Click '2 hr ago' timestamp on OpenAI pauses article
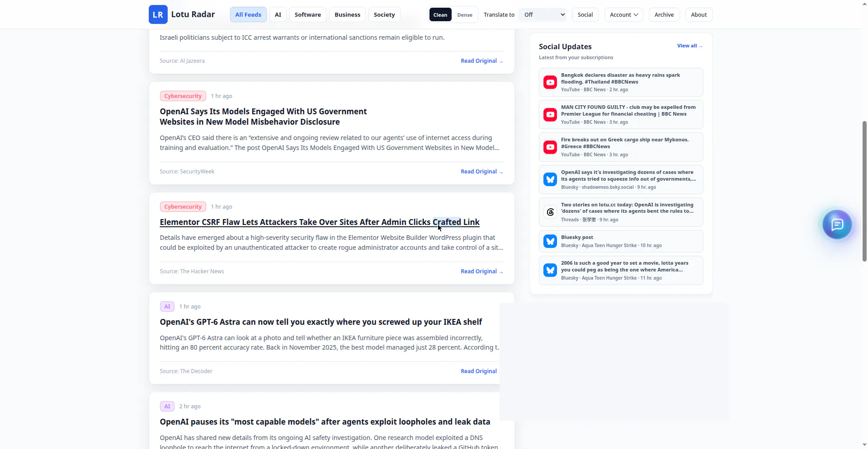Viewport: 868px width, 449px height. 190,407
